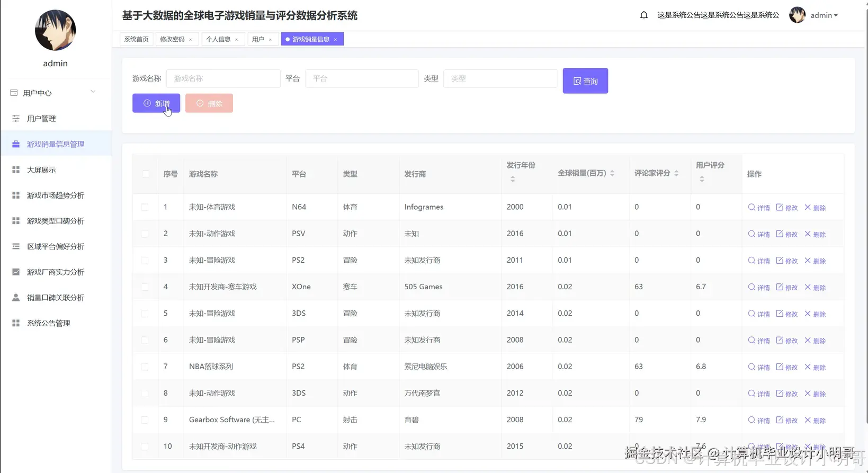Viewport: 868px width, 473px height.
Task: Open 详情 for Gearbox Software row
Action: (x=759, y=420)
